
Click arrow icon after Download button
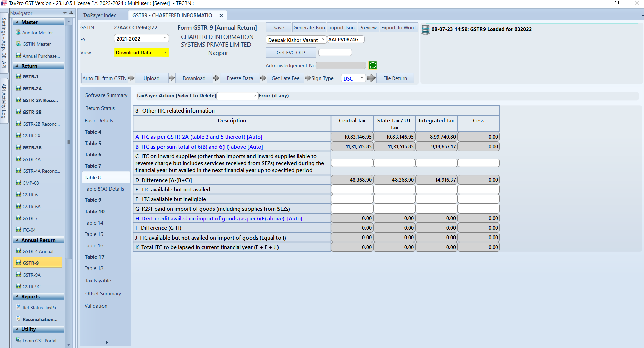pos(216,78)
